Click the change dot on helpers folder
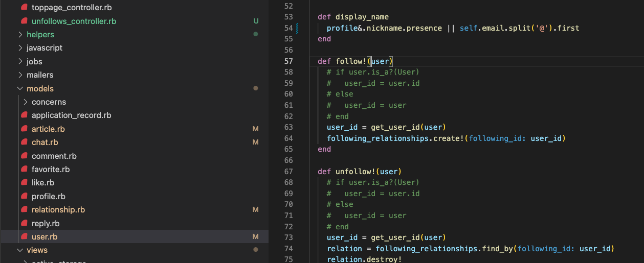The image size is (644, 263). [x=256, y=34]
